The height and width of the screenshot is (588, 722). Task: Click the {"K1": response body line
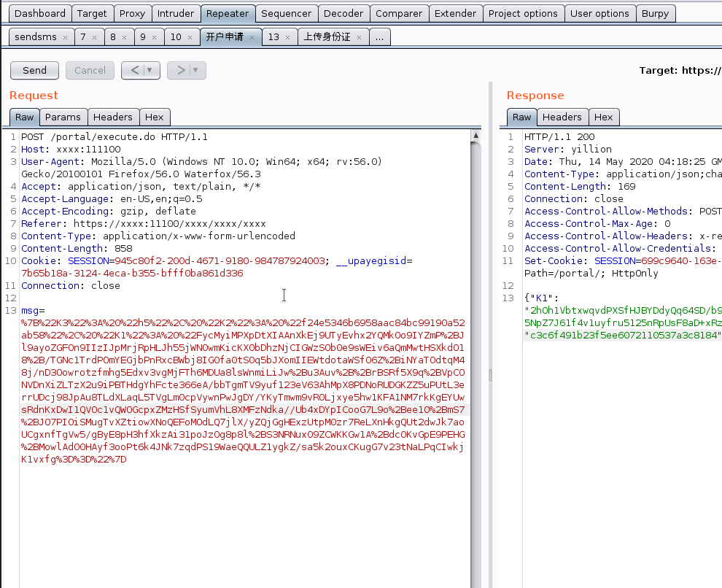click(541, 298)
